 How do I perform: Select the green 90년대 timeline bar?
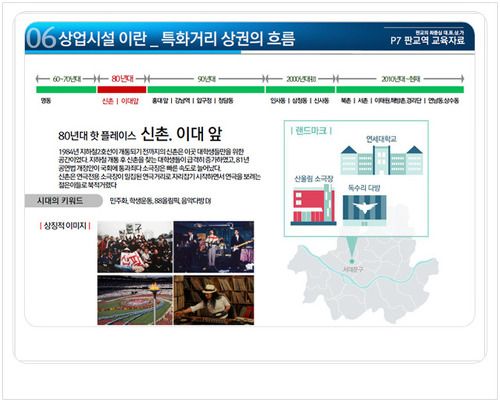coord(206,89)
